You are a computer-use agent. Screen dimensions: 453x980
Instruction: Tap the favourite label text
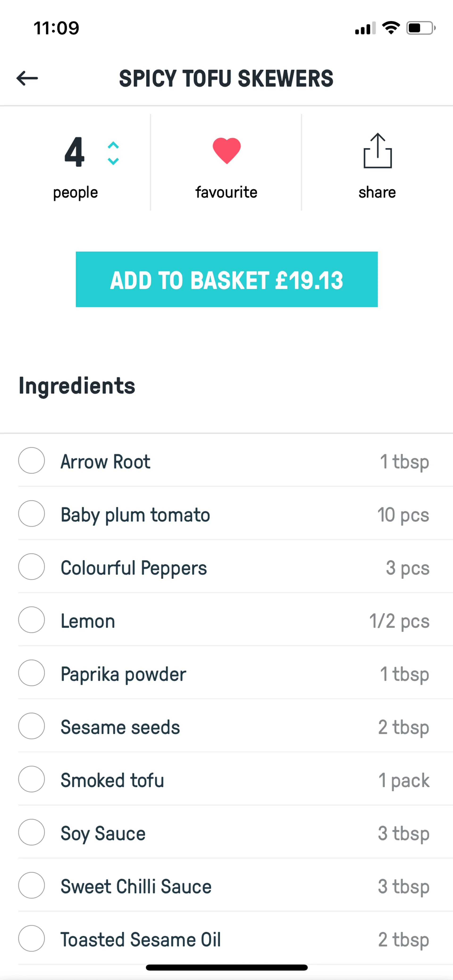pos(226,193)
